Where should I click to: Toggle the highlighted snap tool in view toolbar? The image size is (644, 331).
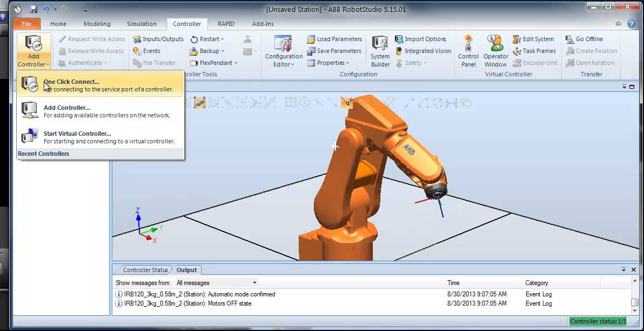[347, 102]
